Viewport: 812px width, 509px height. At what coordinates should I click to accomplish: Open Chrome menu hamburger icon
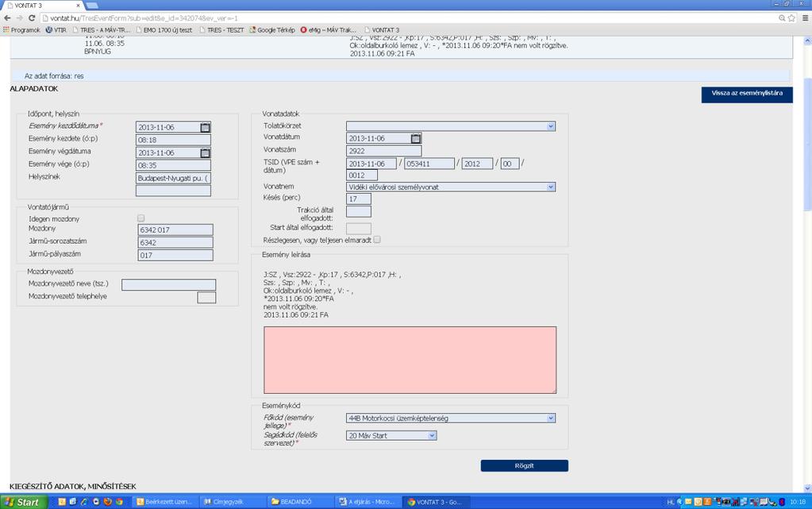point(806,18)
